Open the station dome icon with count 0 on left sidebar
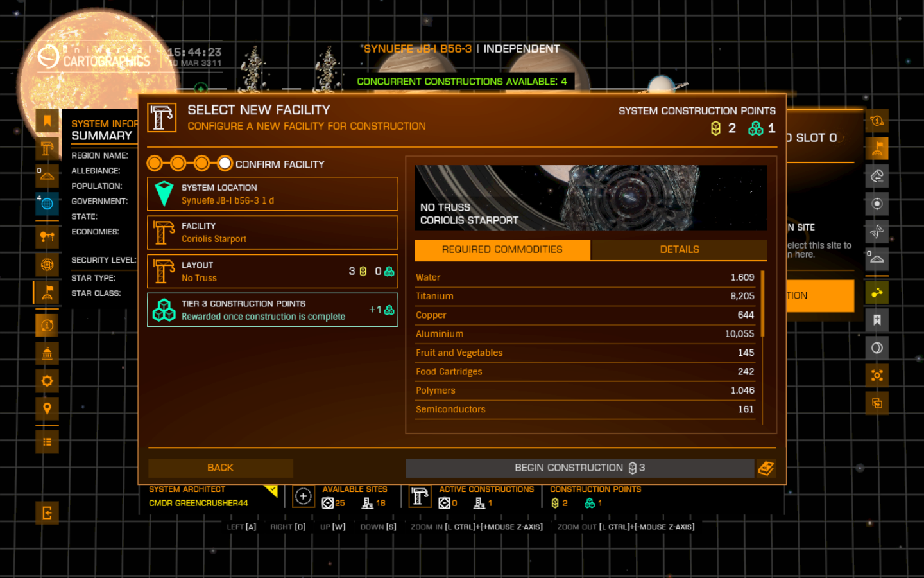This screenshot has height=578, width=924. (47, 176)
